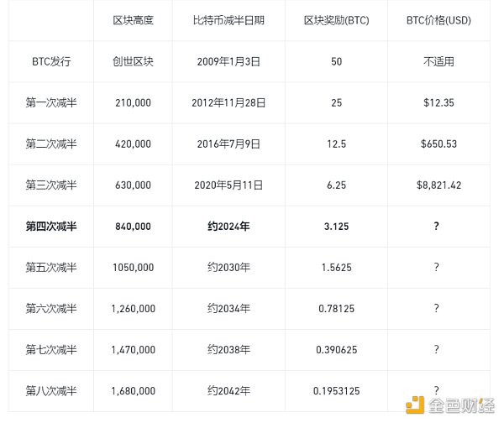
Task: Click the $12.35 price cell
Action: [436, 102]
